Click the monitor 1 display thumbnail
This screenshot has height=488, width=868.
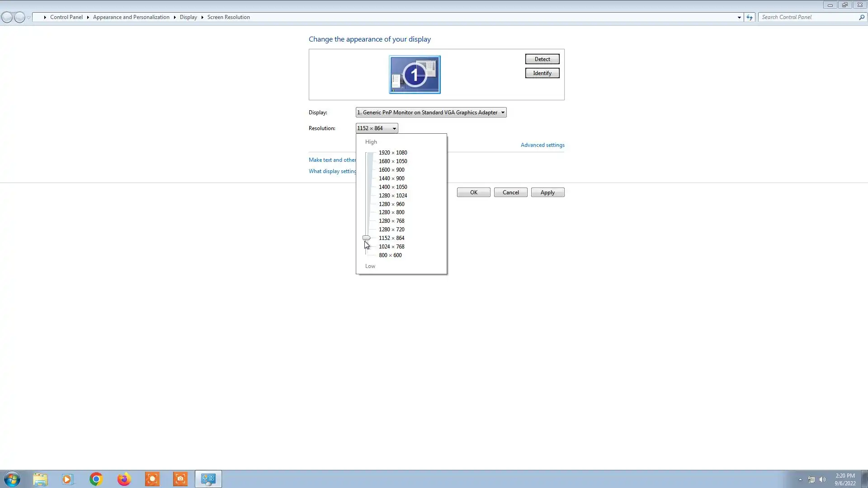coord(415,75)
